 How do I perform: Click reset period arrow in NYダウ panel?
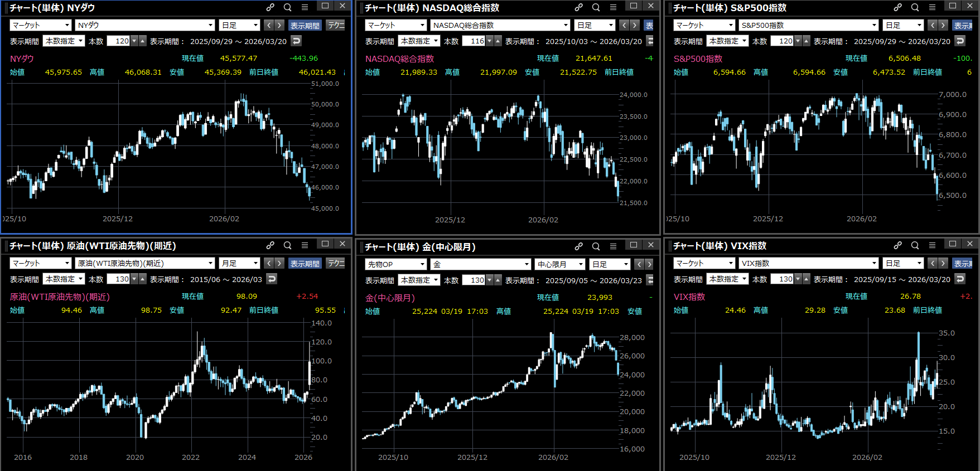point(296,41)
